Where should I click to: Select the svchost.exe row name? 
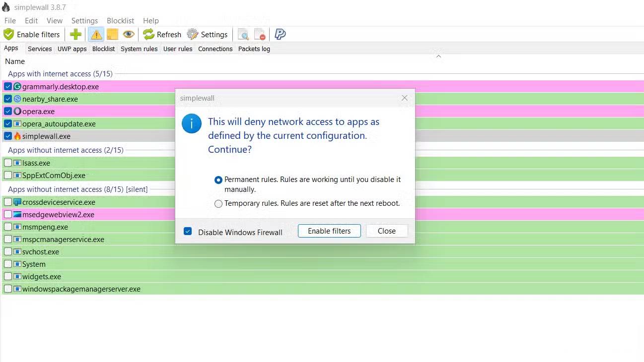41,251
